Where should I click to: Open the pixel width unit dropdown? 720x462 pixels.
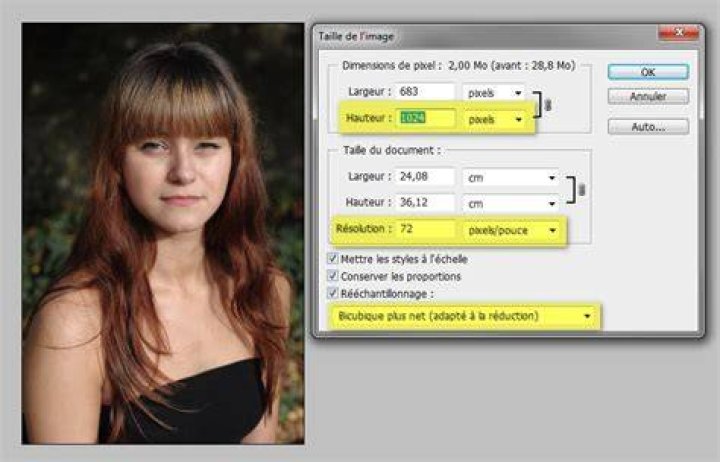494,93
